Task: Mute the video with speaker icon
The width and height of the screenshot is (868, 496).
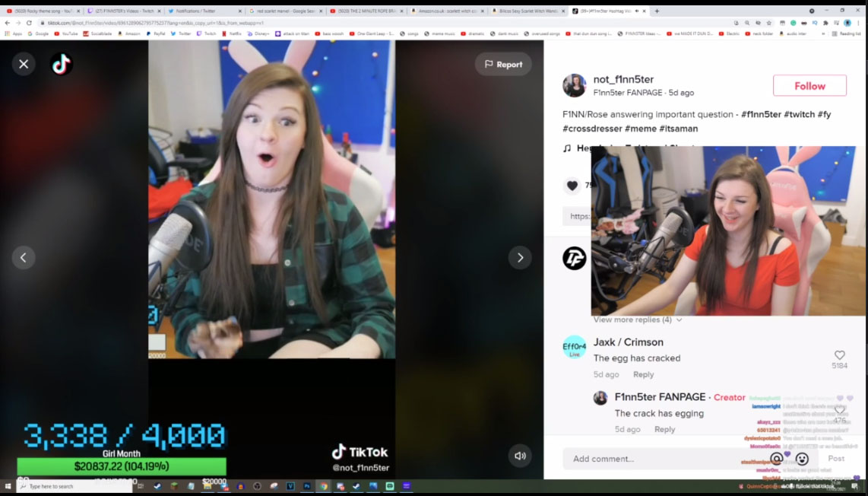Action: pyautogui.click(x=520, y=456)
